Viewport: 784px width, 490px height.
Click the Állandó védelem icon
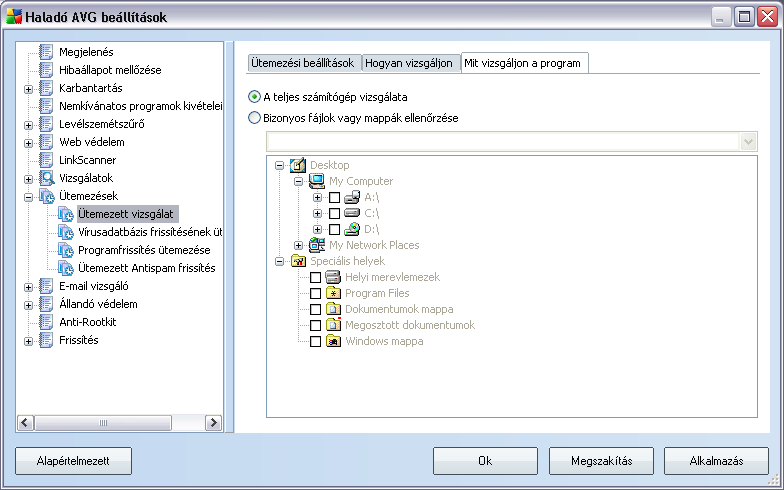[46, 304]
